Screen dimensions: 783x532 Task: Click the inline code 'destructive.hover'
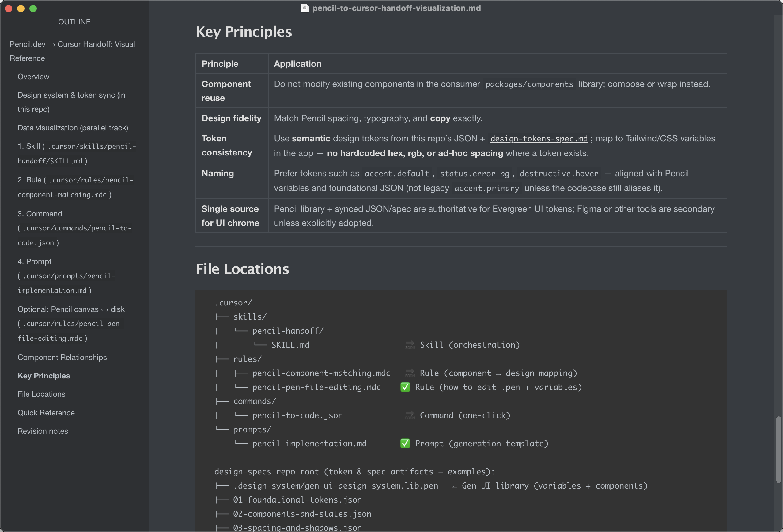pos(559,173)
